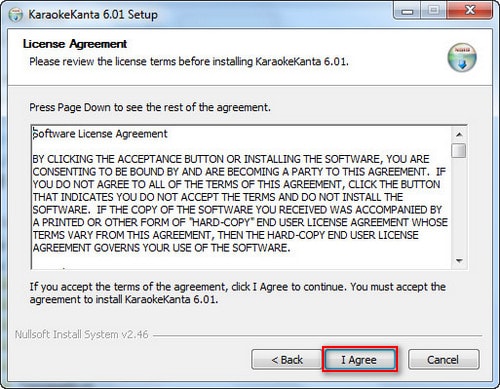Click the KaraokeKanta setup title bar icon
Image resolution: width=500 pixels, height=389 pixels.
[15, 15]
